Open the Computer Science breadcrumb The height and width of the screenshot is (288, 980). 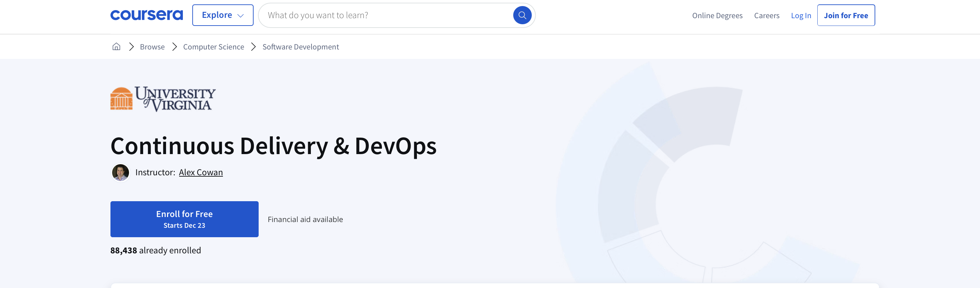coord(214,47)
